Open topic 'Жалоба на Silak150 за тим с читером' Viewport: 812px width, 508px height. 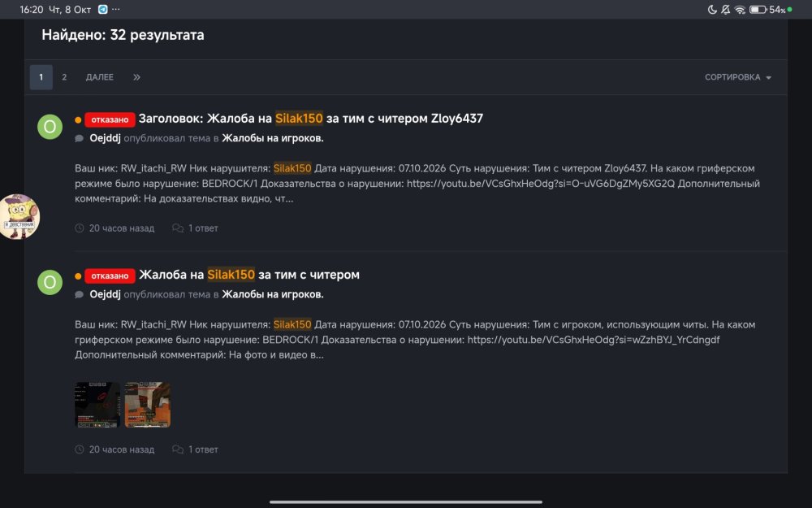coord(249,275)
